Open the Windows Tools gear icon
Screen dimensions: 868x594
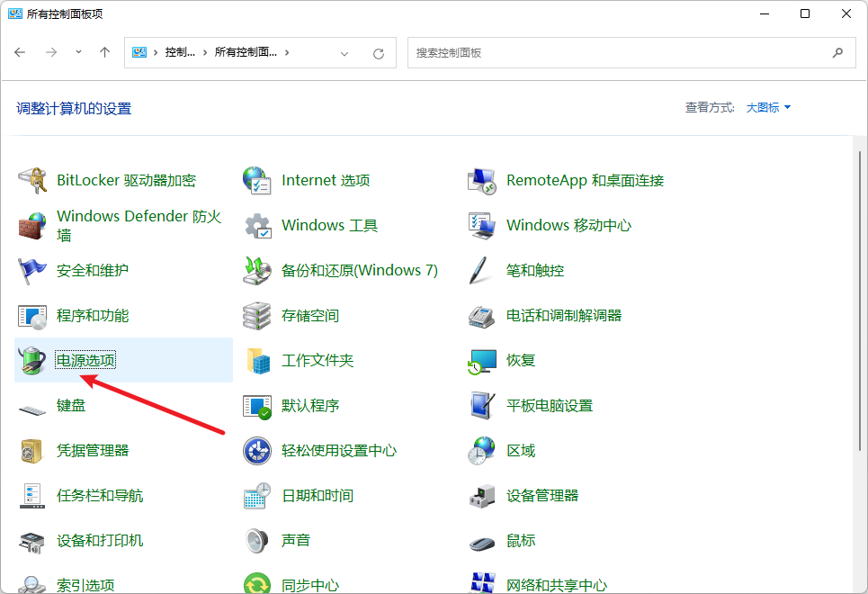[x=257, y=226]
